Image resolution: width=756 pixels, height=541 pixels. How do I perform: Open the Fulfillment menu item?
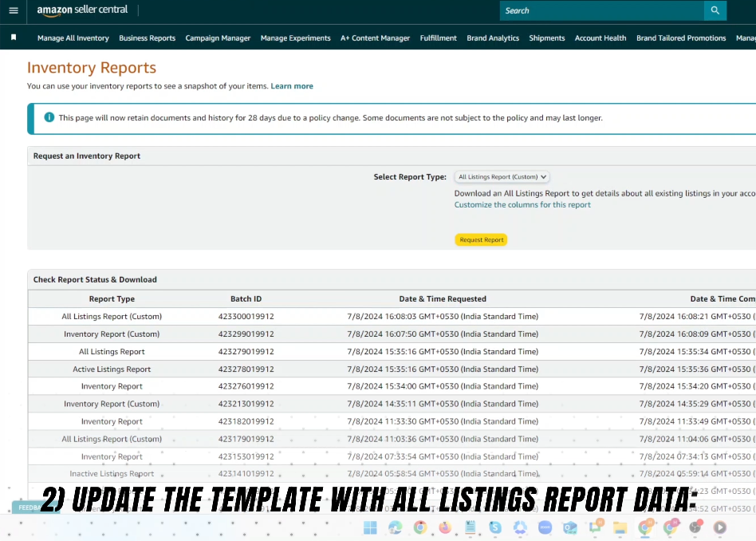tap(439, 38)
